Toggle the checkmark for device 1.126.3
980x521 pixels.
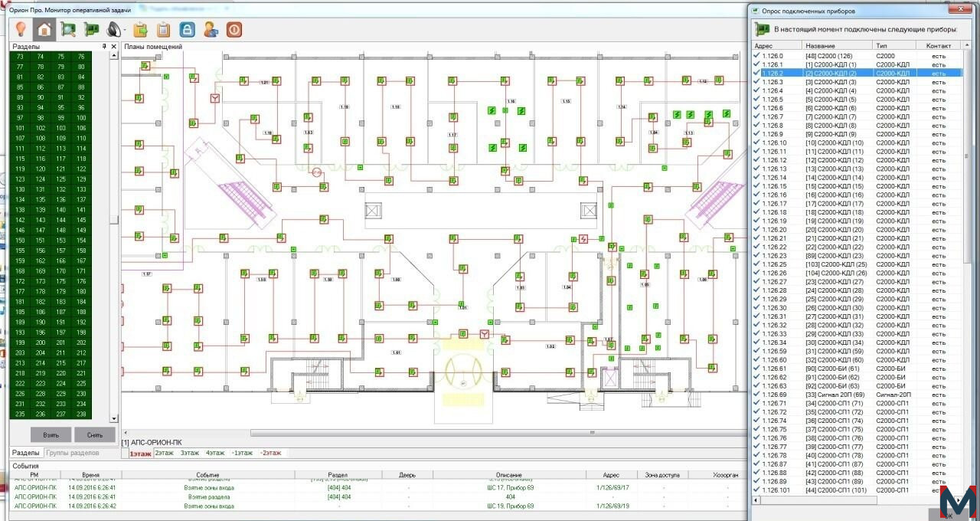pos(757,82)
